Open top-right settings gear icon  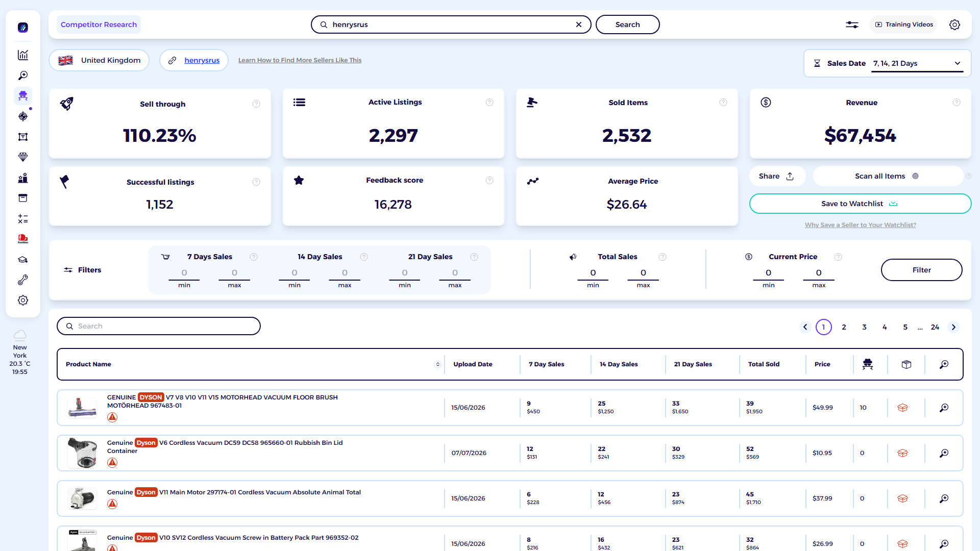tap(954, 24)
